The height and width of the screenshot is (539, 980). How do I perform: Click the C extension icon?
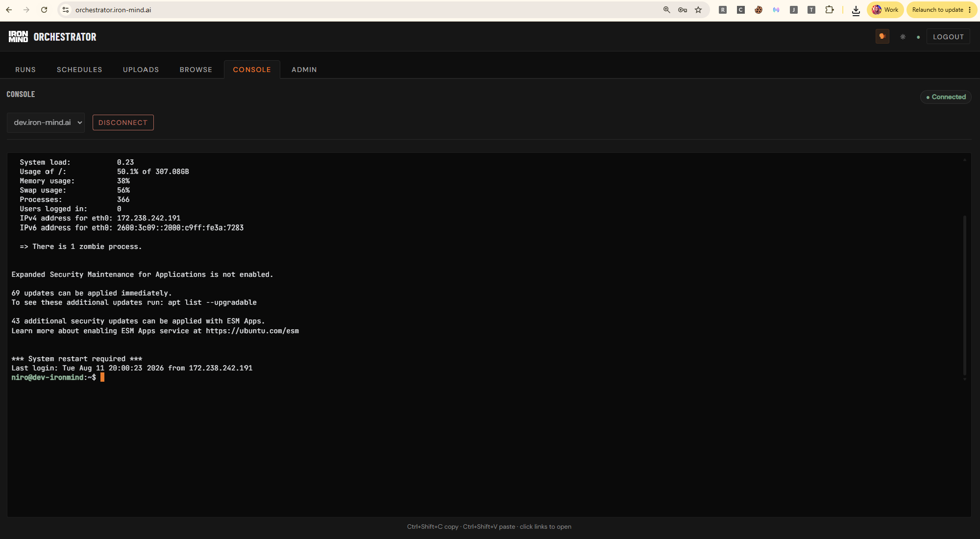(740, 10)
